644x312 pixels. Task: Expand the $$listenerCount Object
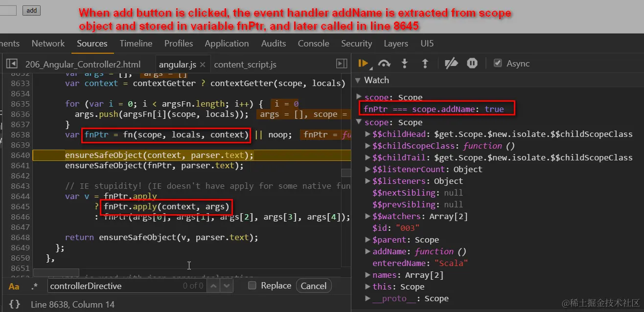tap(368, 170)
